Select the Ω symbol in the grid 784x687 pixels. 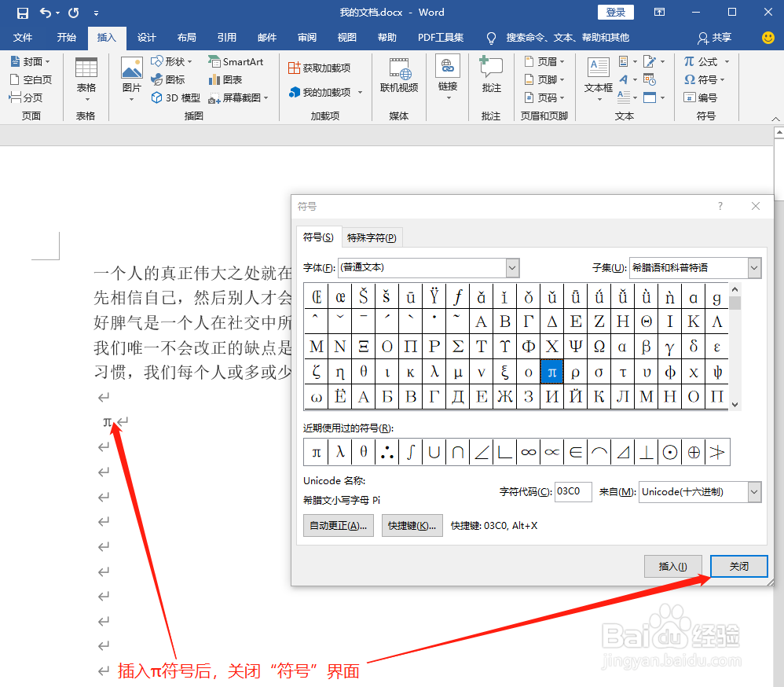pyautogui.click(x=599, y=347)
